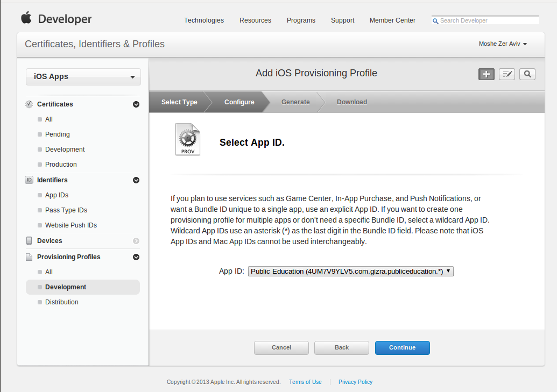The width and height of the screenshot is (557, 392).
Task: Click the Devices section heading
Action: tap(50, 241)
